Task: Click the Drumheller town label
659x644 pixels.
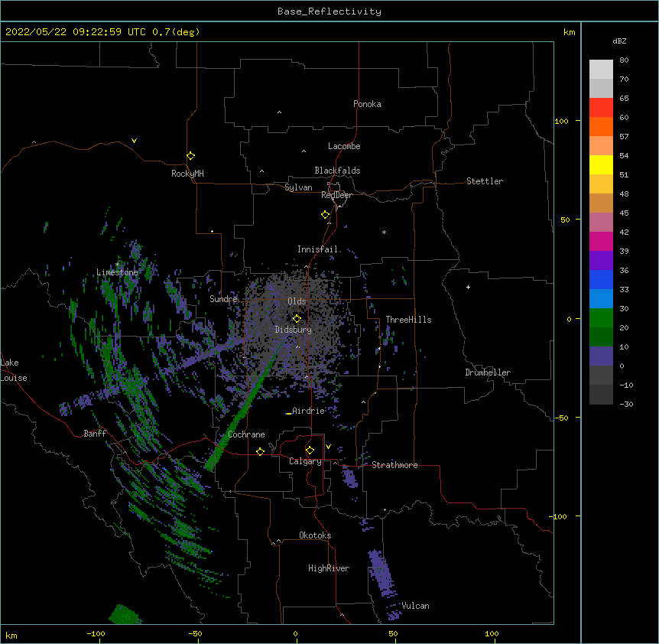Action: tap(488, 372)
